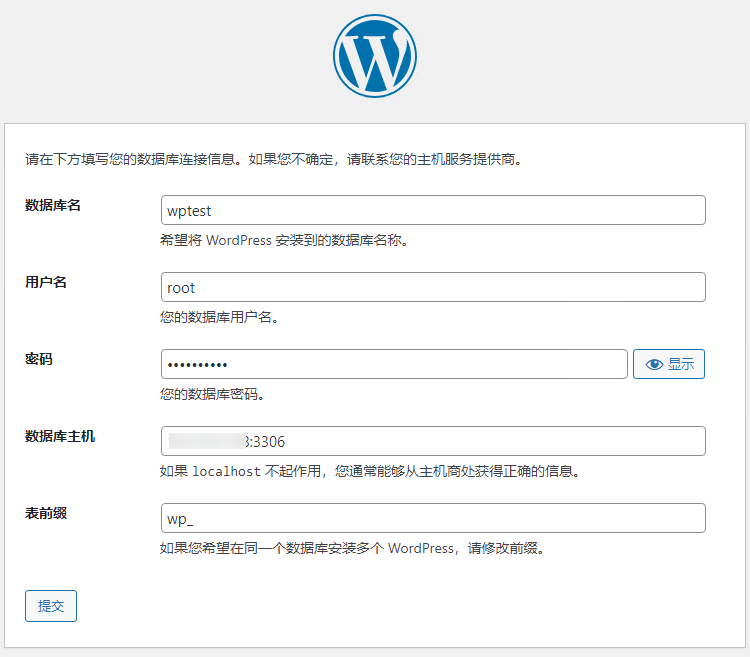This screenshot has width=750, height=657.
Task: Click the 密码 label
Action: [39, 359]
